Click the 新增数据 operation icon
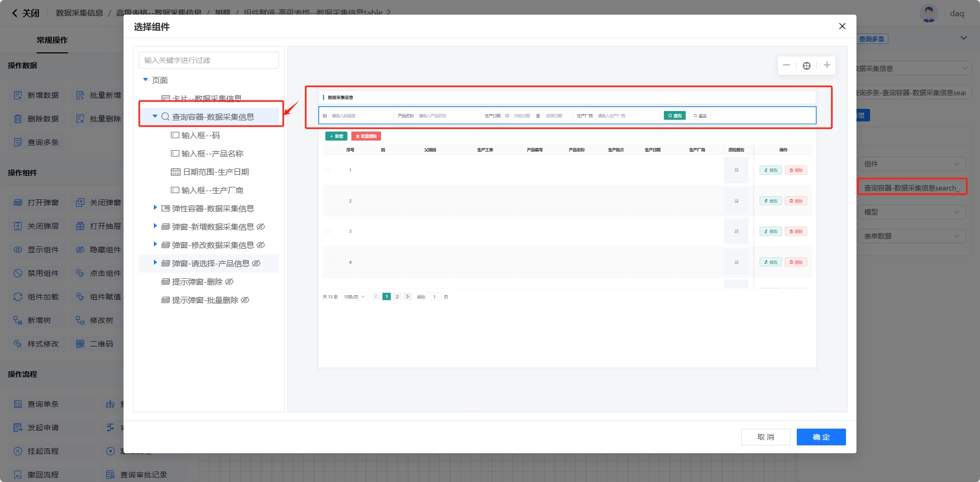Screen dimensions: 980x482 pyautogui.click(x=18, y=95)
